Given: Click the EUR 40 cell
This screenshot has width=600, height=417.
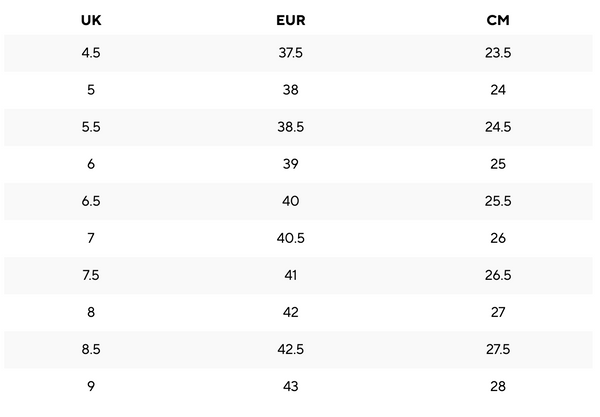Looking at the screenshot, I should [x=291, y=201].
